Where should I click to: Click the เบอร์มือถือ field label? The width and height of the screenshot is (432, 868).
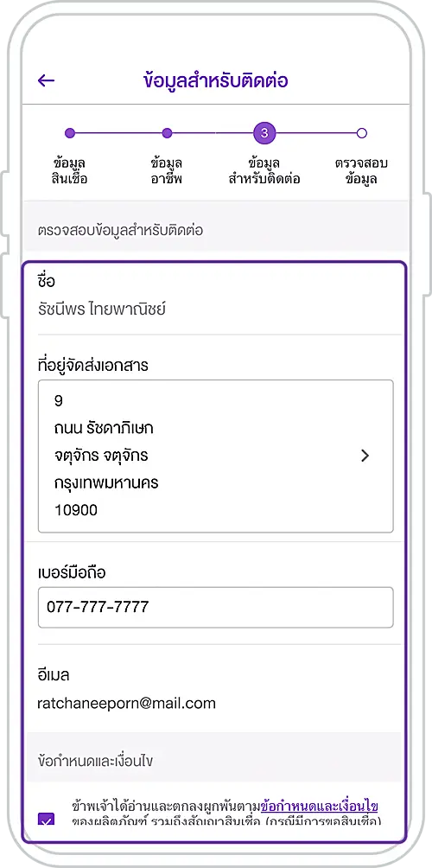(x=72, y=573)
